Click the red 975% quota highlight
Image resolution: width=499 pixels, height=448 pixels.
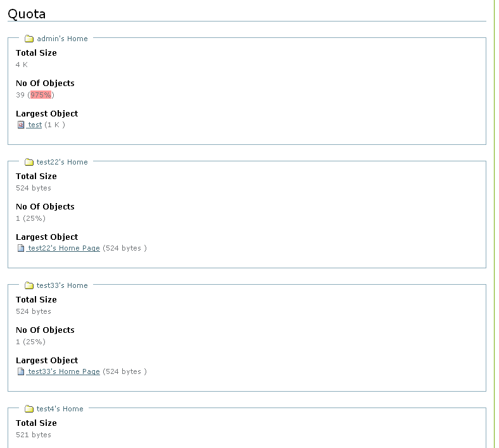point(41,95)
